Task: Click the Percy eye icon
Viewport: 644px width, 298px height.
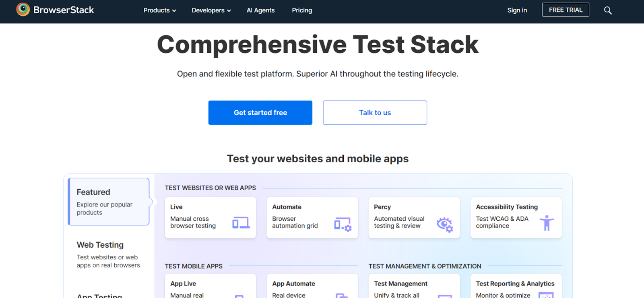Action: (x=445, y=224)
